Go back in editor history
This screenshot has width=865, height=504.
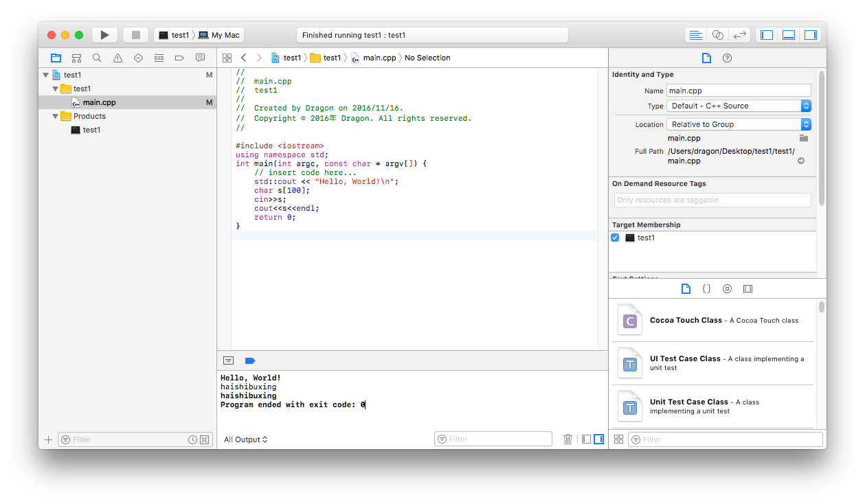(x=243, y=58)
